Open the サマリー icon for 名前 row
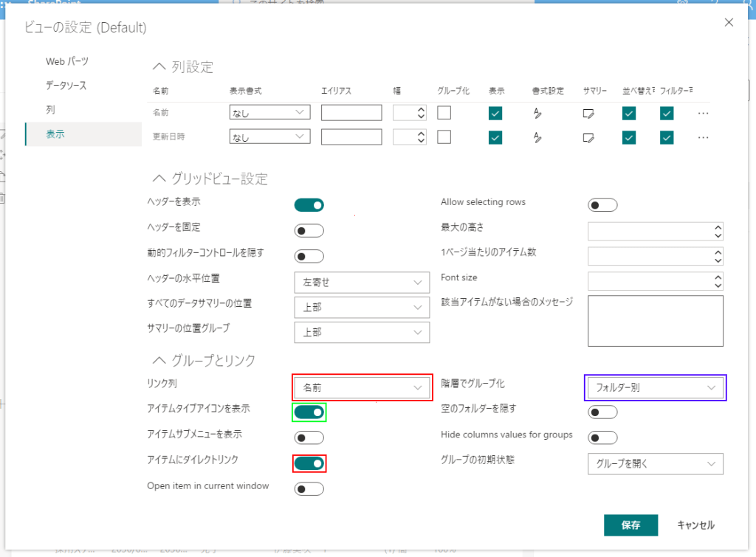Screen dimensions: 756x557 [588, 114]
